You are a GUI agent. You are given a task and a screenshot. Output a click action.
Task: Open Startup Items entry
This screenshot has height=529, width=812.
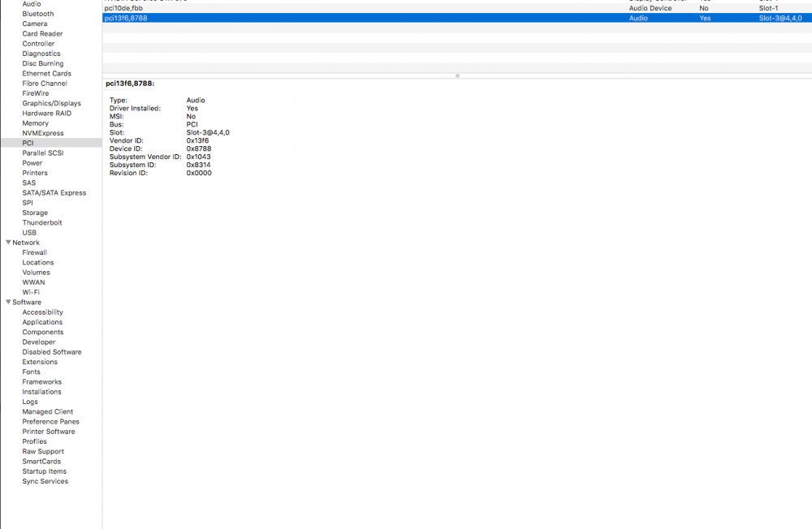point(45,471)
